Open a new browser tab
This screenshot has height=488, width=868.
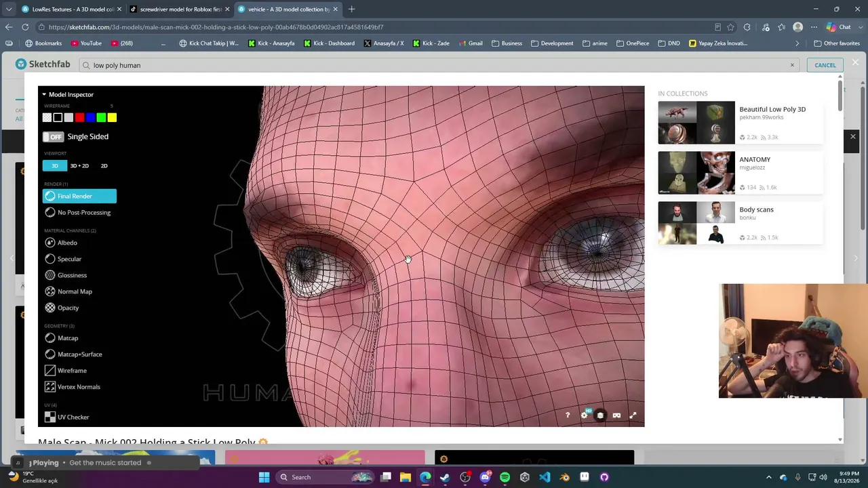coord(351,9)
